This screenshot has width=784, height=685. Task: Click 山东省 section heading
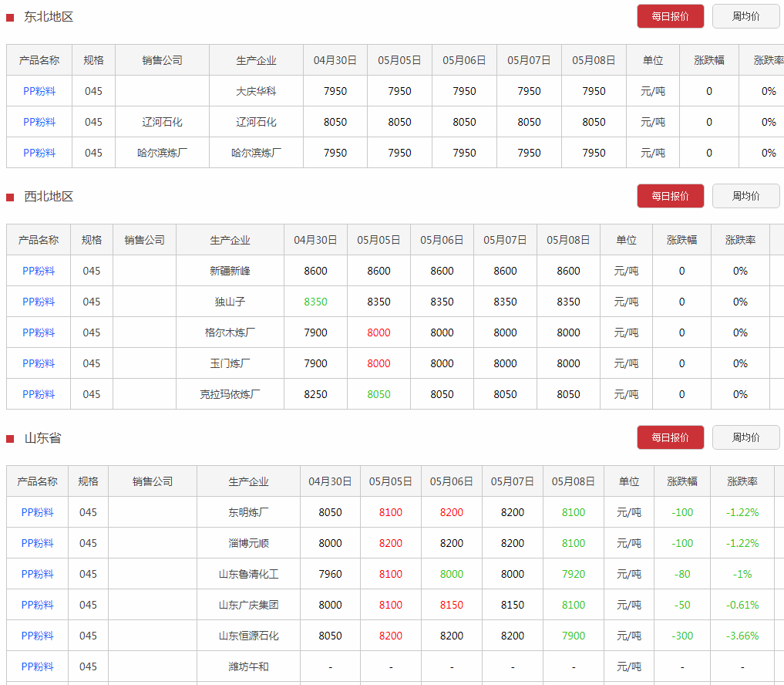click(42, 438)
